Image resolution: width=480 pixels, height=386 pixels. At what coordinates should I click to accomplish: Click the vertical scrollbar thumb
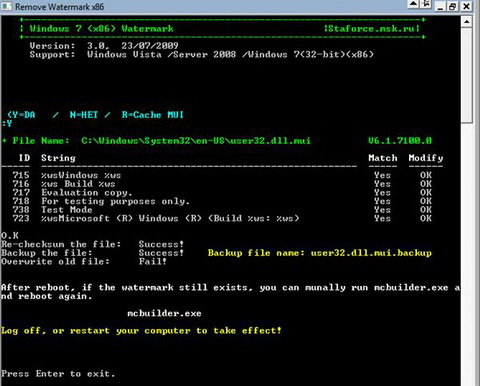[467, 75]
